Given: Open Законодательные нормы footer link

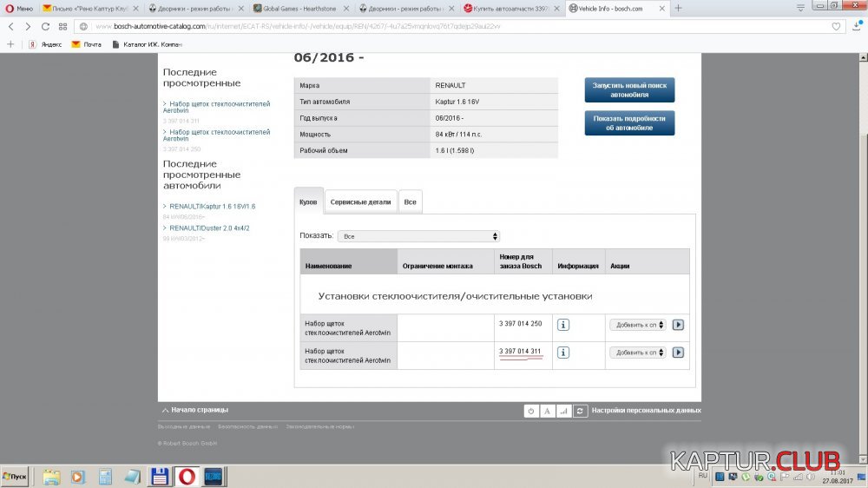Looking at the screenshot, I should (x=320, y=426).
